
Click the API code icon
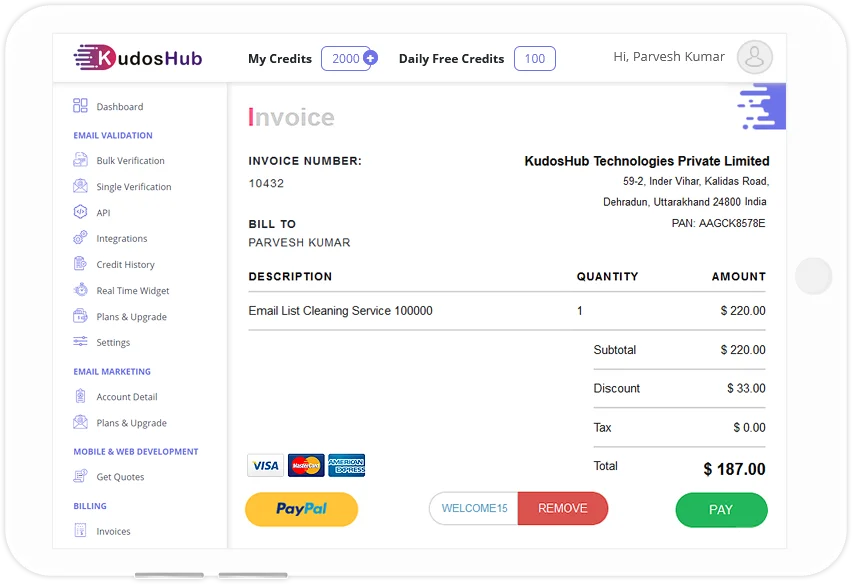click(80, 212)
